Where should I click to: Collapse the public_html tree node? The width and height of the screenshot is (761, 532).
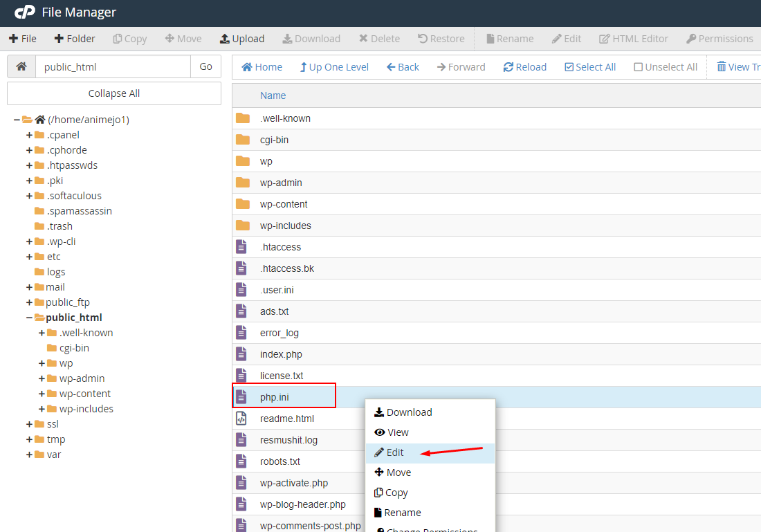(x=29, y=318)
